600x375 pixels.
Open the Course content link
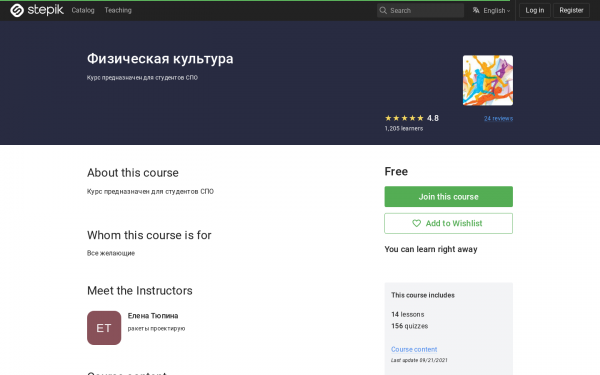click(x=414, y=349)
